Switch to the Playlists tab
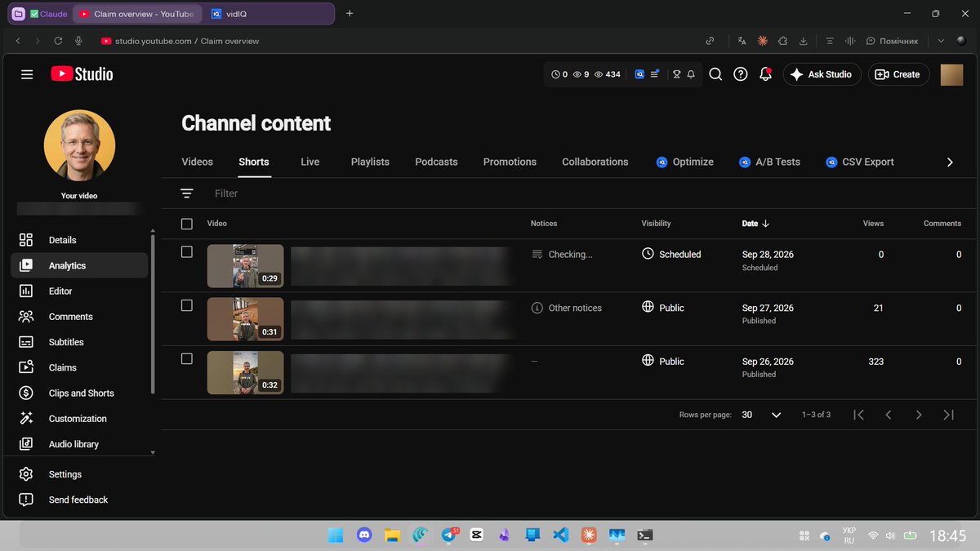The image size is (980, 551). 370,162
